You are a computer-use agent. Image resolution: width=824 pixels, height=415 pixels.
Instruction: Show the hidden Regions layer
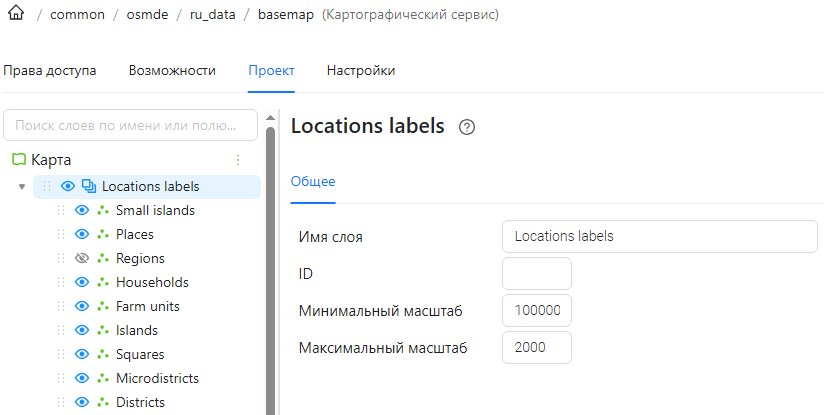pos(81,258)
